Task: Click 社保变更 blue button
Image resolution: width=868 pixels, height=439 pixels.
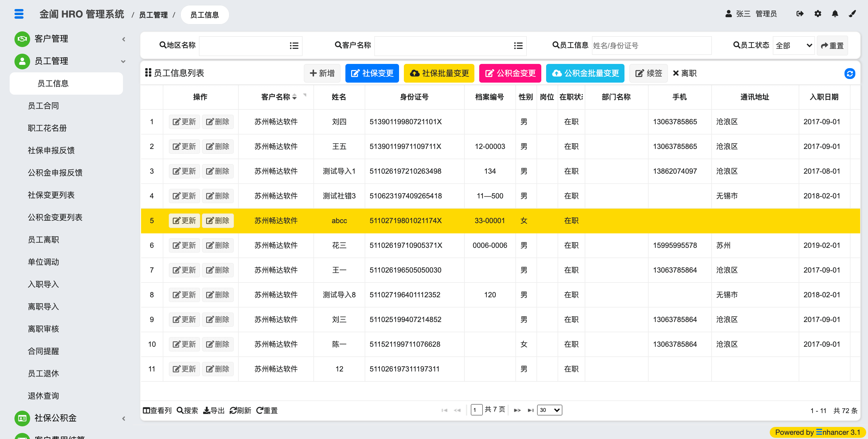Action: [372, 73]
